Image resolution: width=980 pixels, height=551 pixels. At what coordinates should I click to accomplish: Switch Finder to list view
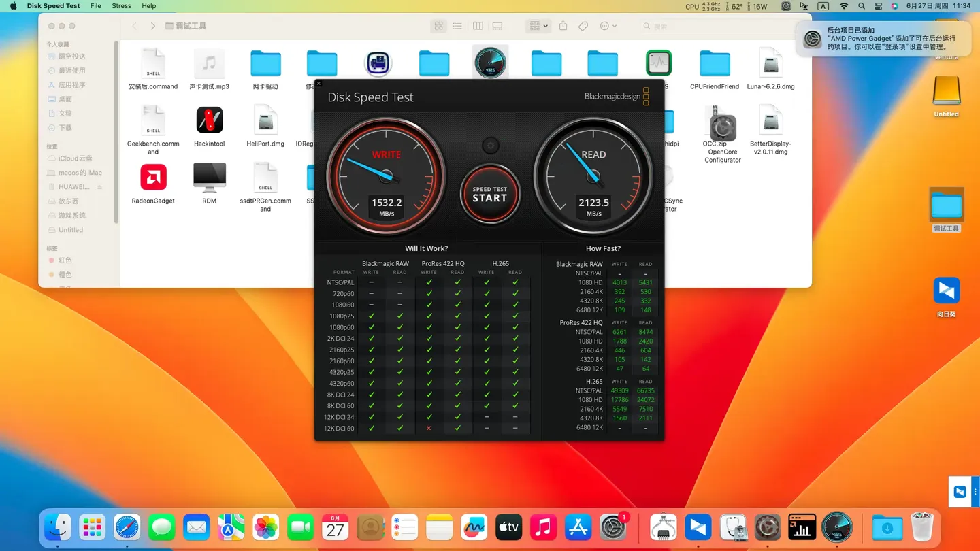click(457, 26)
